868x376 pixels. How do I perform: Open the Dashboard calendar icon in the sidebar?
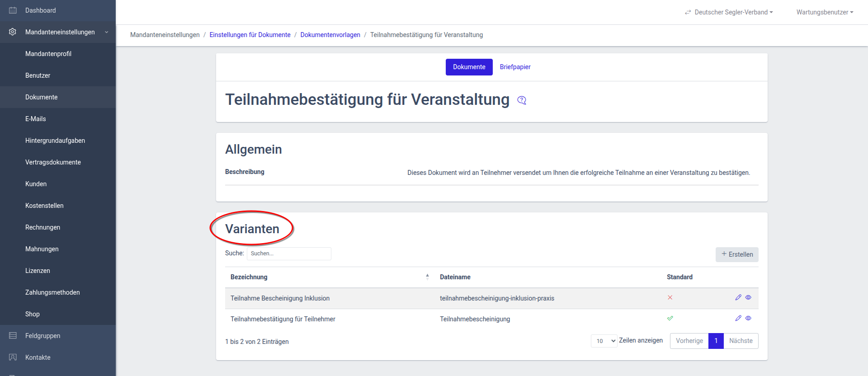tap(13, 10)
